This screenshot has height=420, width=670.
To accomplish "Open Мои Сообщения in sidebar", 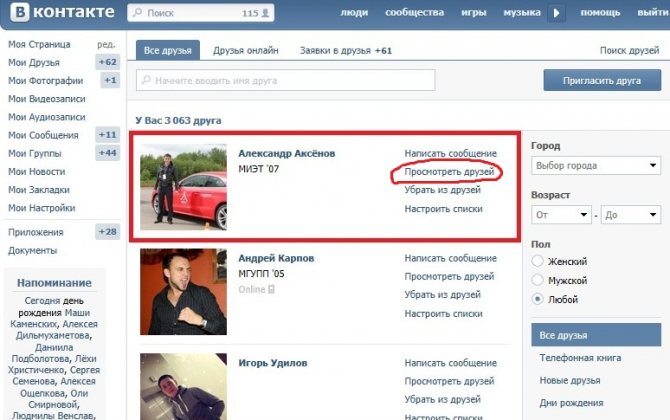I will 43,135.
